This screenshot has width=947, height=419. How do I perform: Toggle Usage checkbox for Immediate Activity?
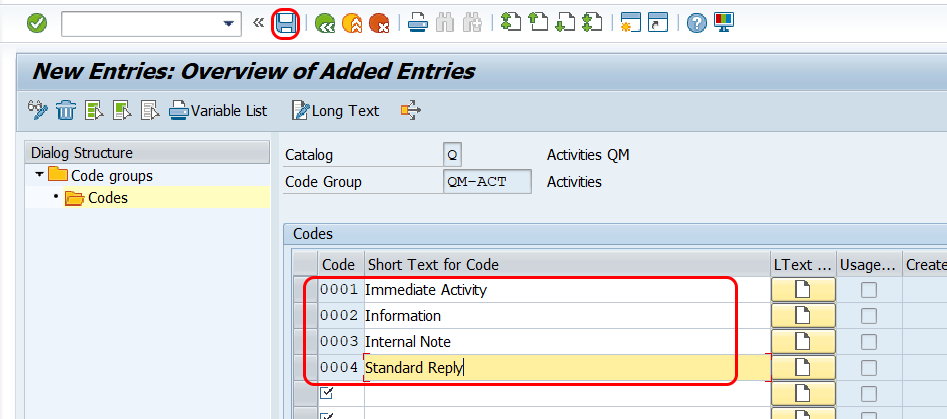[x=868, y=290]
